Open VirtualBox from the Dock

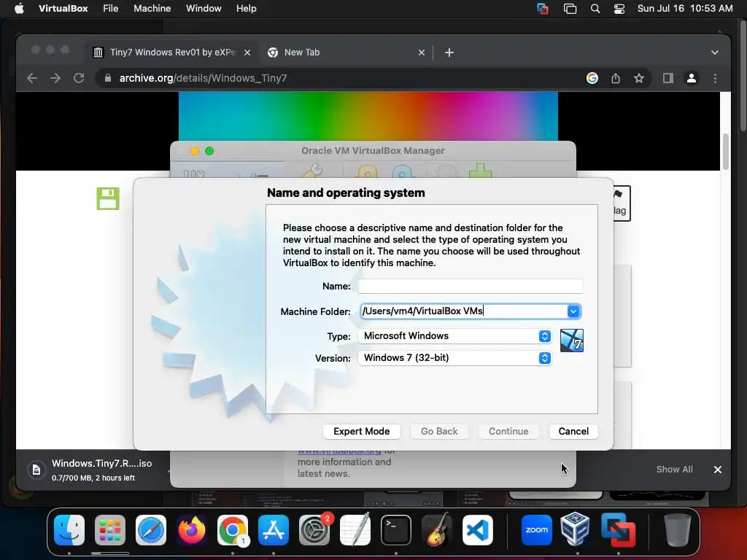575,529
